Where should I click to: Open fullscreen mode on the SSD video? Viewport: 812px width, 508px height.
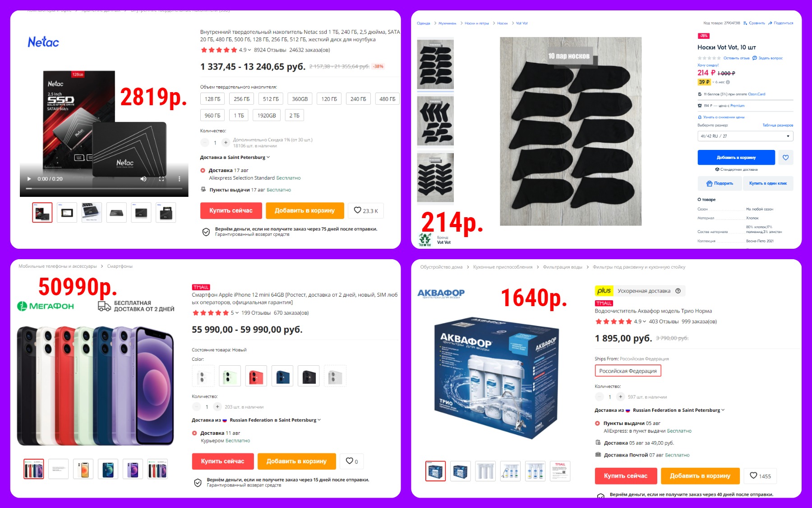tap(161, 179)
